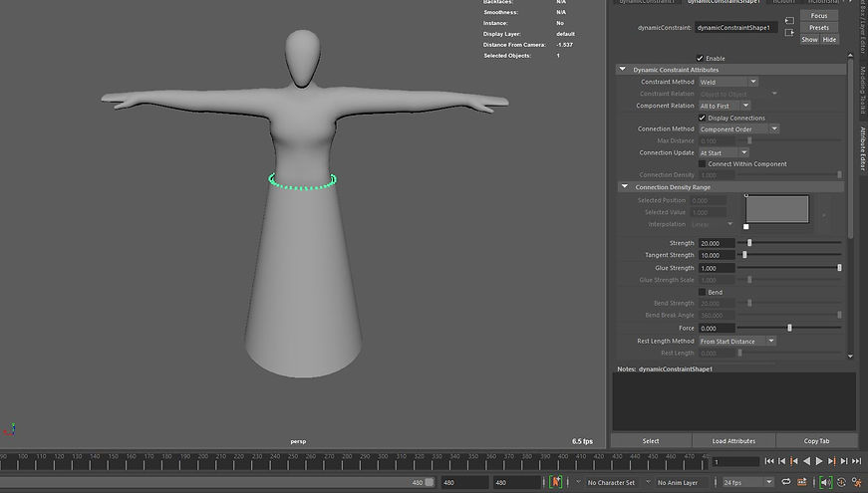This screenshot has width=868, height=493.
Task: Open the Modeling Toolkit side tab
Action: [862, 90]
